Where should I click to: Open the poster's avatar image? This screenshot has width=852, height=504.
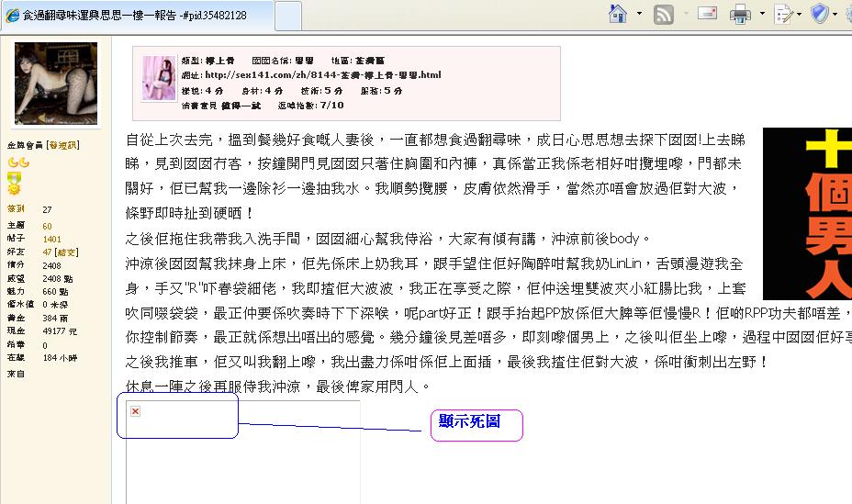[x=57, y=84]
